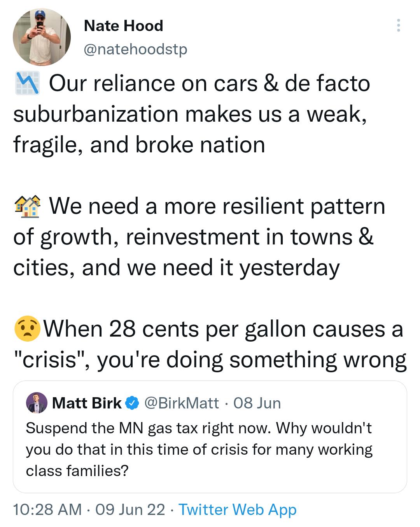The height and width of the screenshot is (527, 420).
Task: Click the 08 Jun date link
Action: pyautogui.click(x=257, y=403)
